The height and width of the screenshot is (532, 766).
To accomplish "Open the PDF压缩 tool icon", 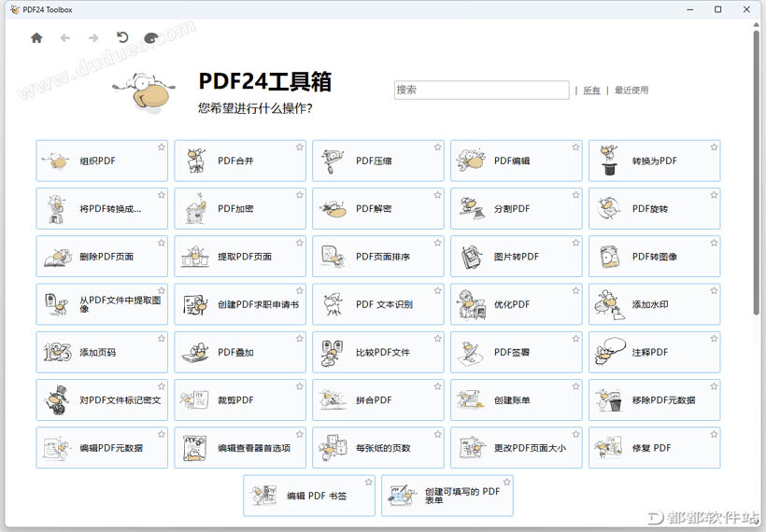I will point(333,161).
